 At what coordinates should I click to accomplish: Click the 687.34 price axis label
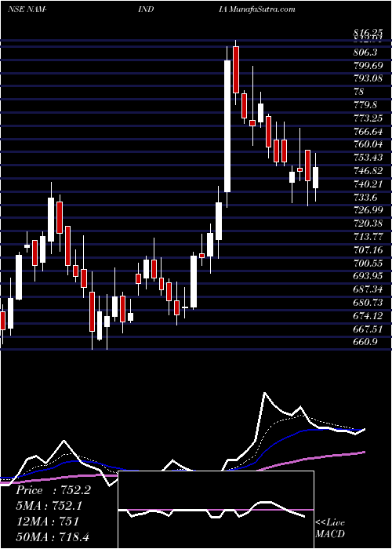tap(368, 289)
